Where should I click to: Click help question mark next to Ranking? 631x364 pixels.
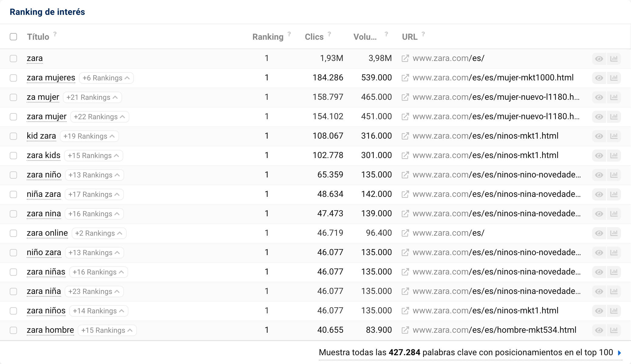pyautogui.click(x=289, y=34)
